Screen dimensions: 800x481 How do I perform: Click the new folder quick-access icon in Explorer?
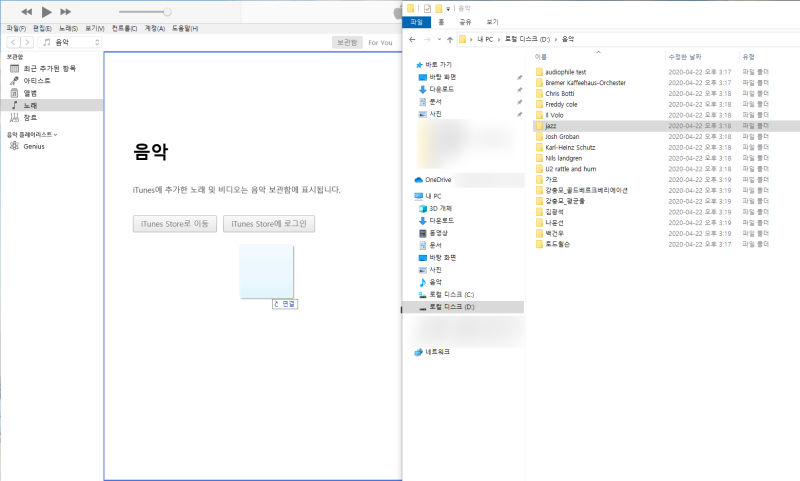coord(438,8)
